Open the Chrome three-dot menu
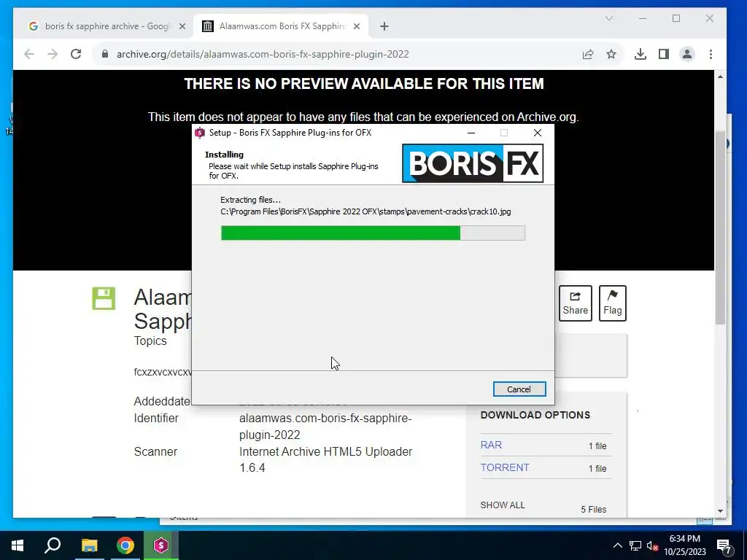747x560 pixels. point(711,54)
